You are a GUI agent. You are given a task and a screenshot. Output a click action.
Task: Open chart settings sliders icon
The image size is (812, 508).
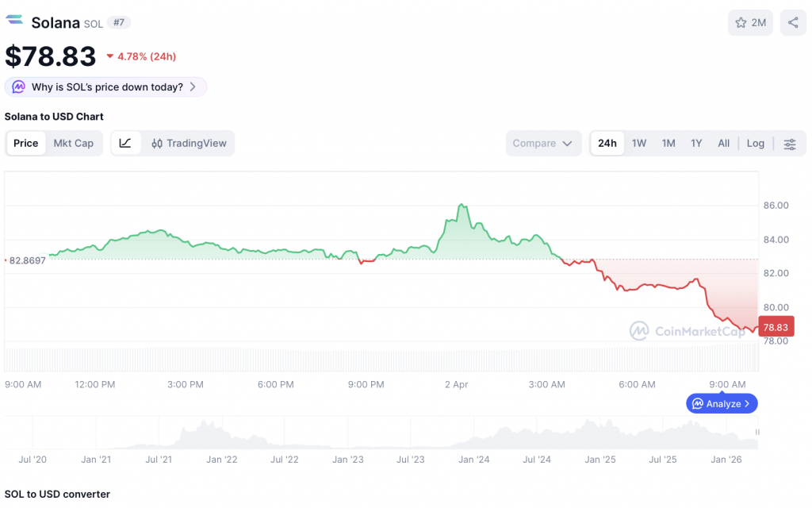(x=790, y=144)
